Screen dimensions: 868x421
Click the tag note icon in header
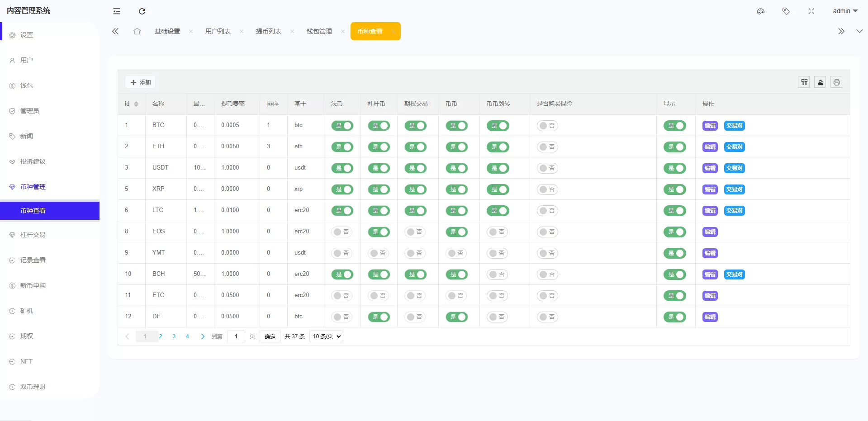(786, 11)
